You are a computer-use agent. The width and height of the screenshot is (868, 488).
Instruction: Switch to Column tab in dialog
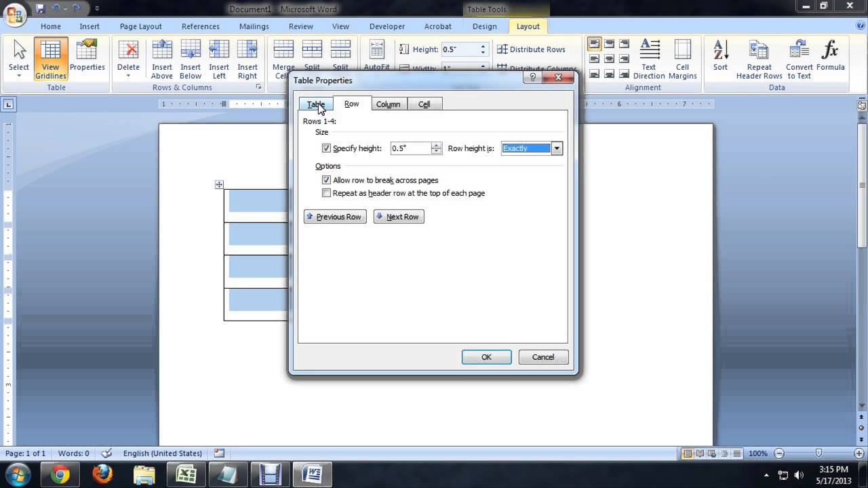388,104
